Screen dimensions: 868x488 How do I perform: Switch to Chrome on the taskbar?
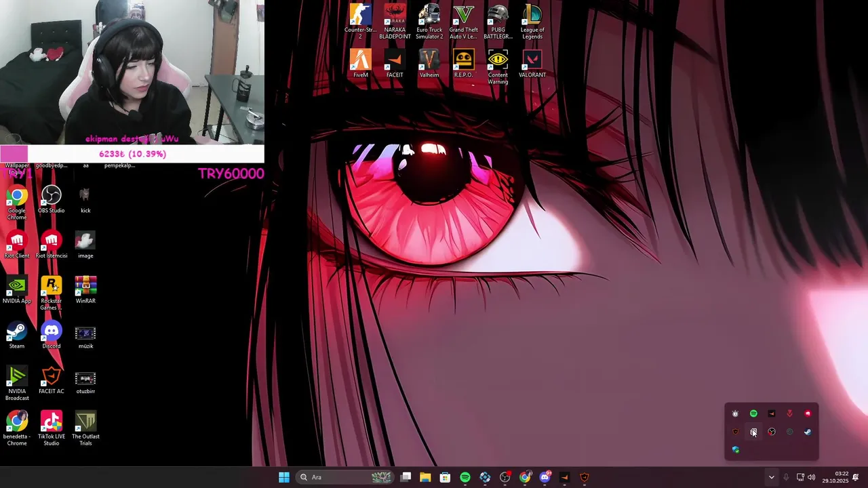pos(525,477)
